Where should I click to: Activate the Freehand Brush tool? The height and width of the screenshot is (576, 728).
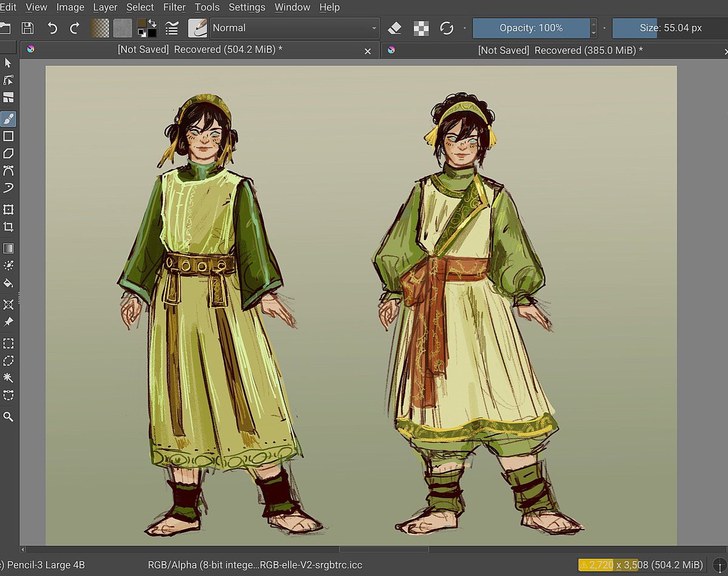pos(8,119)
